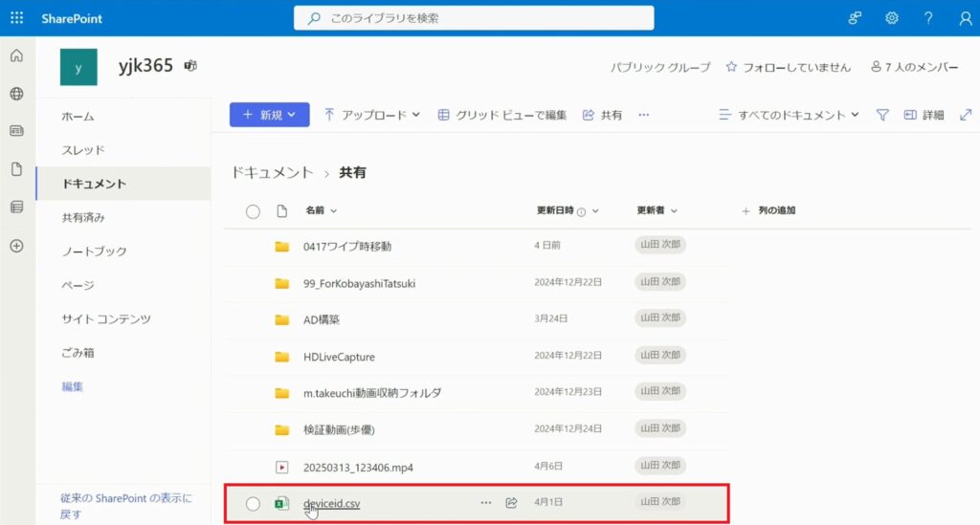Screen dimensions: 980x525
Task: Expand the 新規 dropdown button
Action: coord(269,115)
